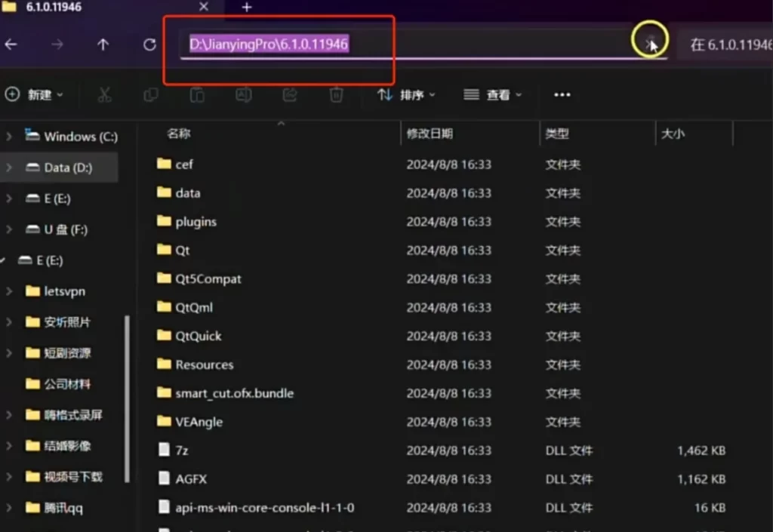Viewport: 773px width, 532px height.
Task: Click the search box for 6.1.0.11946
Action: pos(727,45)
